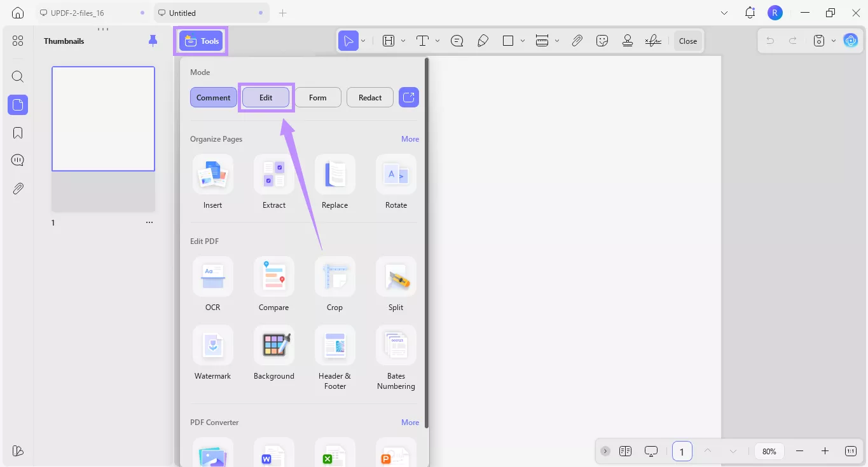Open the highlight tool dropdown arrow
The width and height of the screenshot is (868, 467).
tap(402, 40)
